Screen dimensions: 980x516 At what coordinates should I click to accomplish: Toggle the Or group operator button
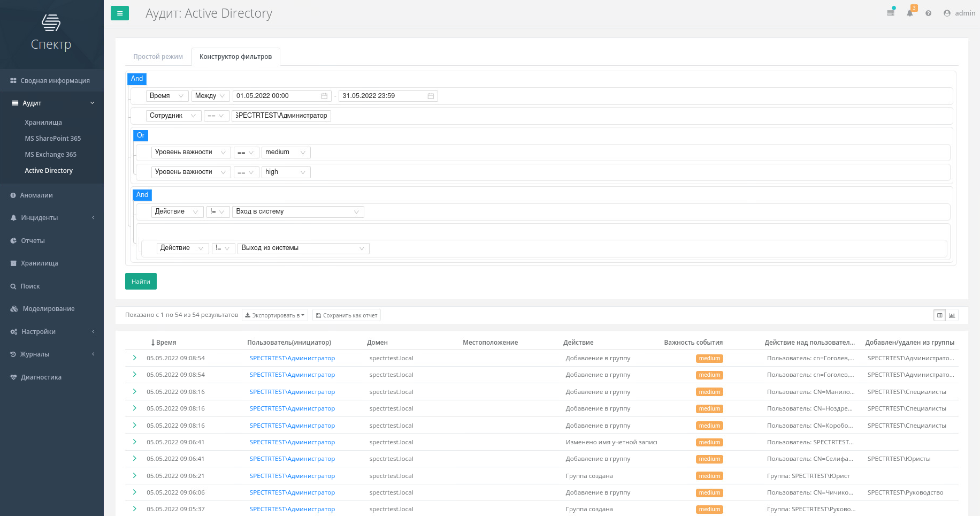tap(141, 135)
